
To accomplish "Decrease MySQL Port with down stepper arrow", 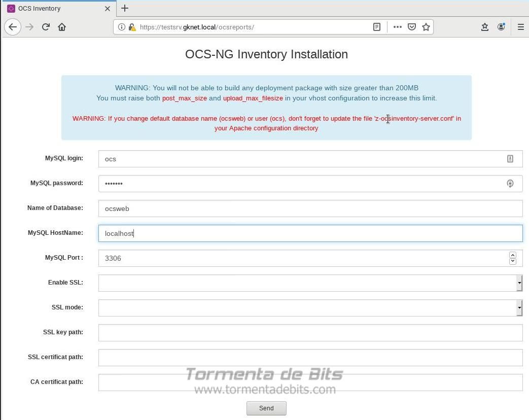I will pyautogui.click(x=513, y=261).
